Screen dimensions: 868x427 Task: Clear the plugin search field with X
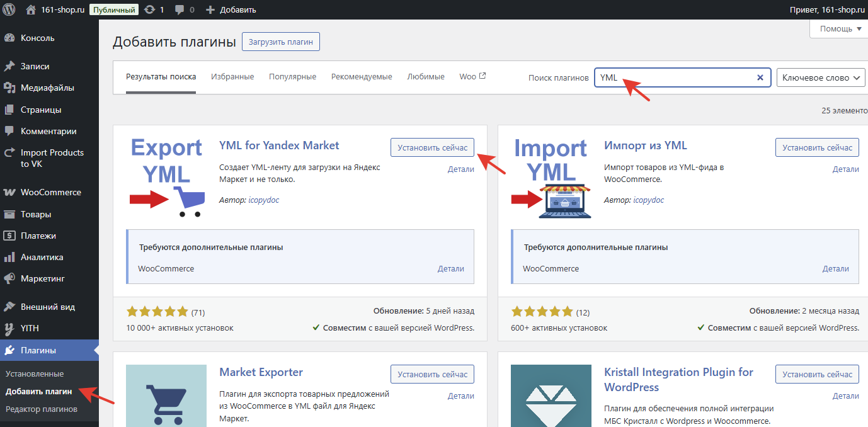pos(760,77)
